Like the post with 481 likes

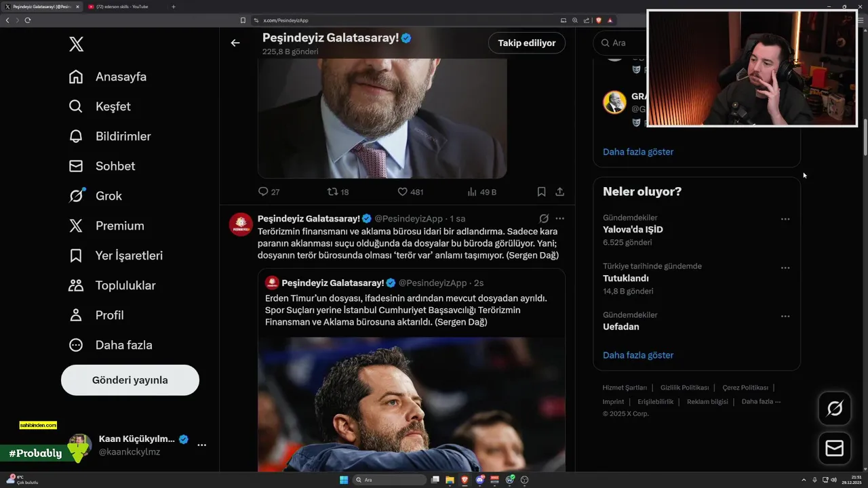pos(410,192)
